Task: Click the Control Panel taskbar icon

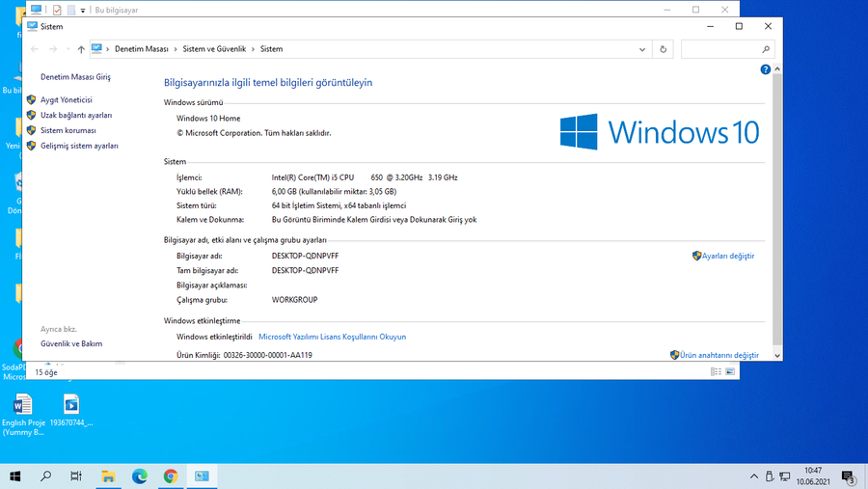Action: tap(202, 476)
